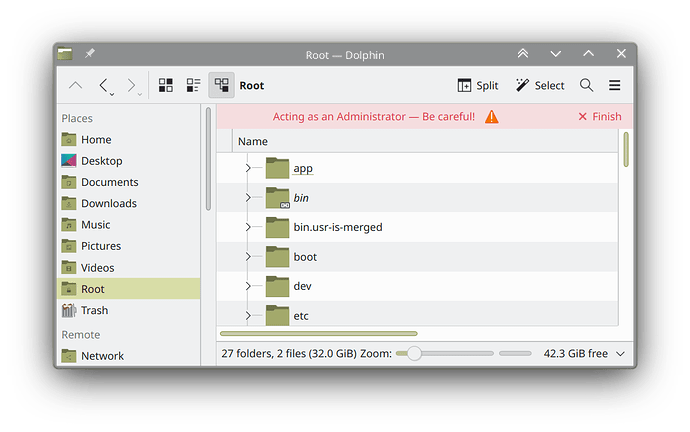Click the Dolphin folder icon in title bar
This screenshot has width=690, height=432.
tap(65, 54)
